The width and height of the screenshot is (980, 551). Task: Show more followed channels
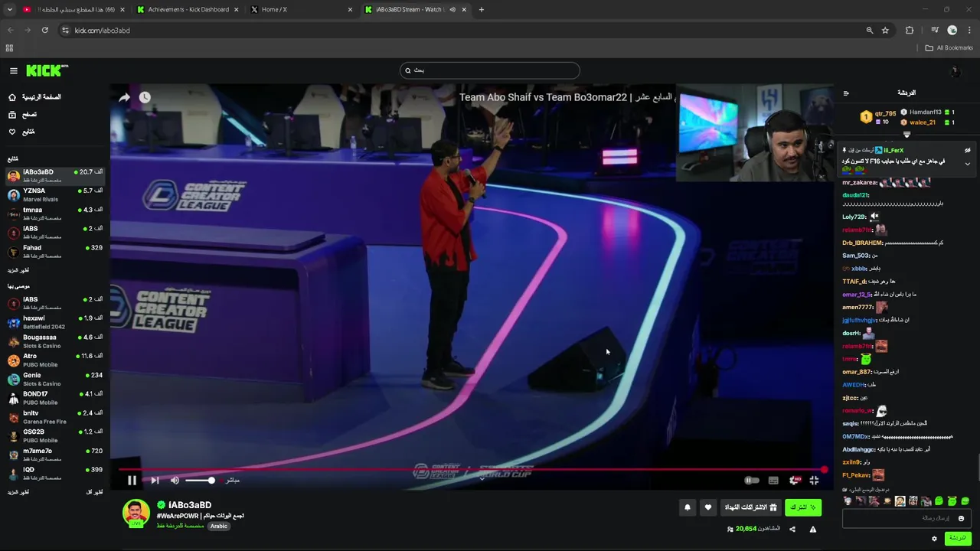18,270
